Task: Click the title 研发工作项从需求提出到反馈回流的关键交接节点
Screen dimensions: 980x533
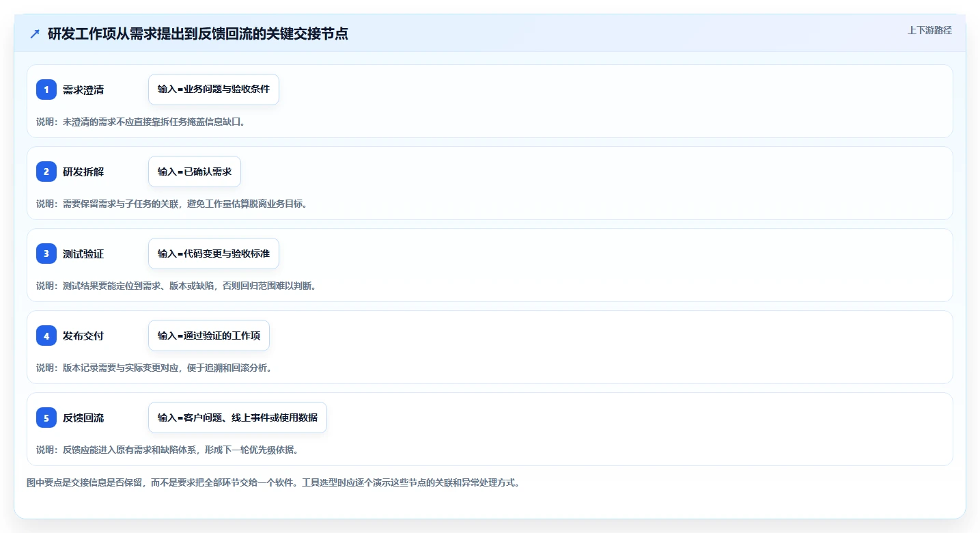Action: tap(198, 33)
